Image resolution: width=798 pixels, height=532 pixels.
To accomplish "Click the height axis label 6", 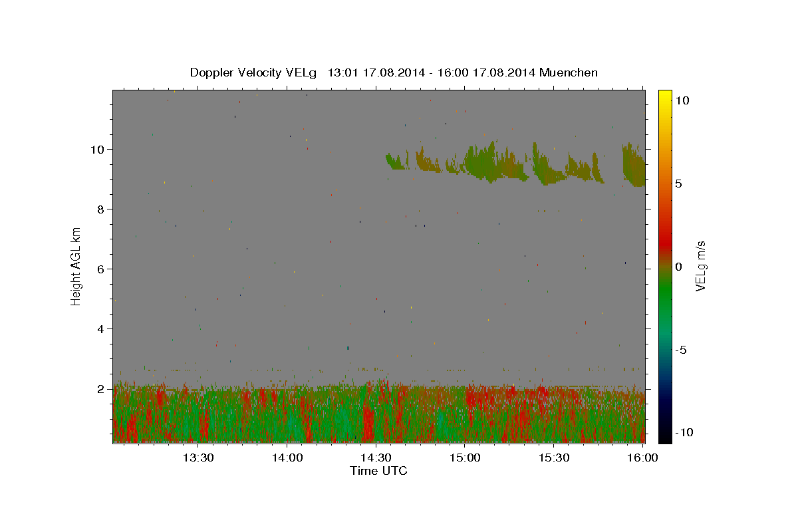I will [x=102, y=269].
